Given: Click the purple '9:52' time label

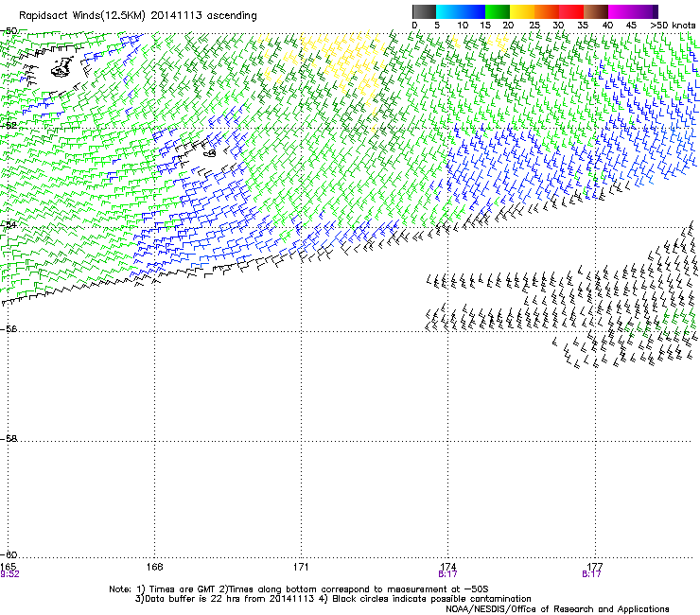Looking at the screenshot, I should coord(9,574).
